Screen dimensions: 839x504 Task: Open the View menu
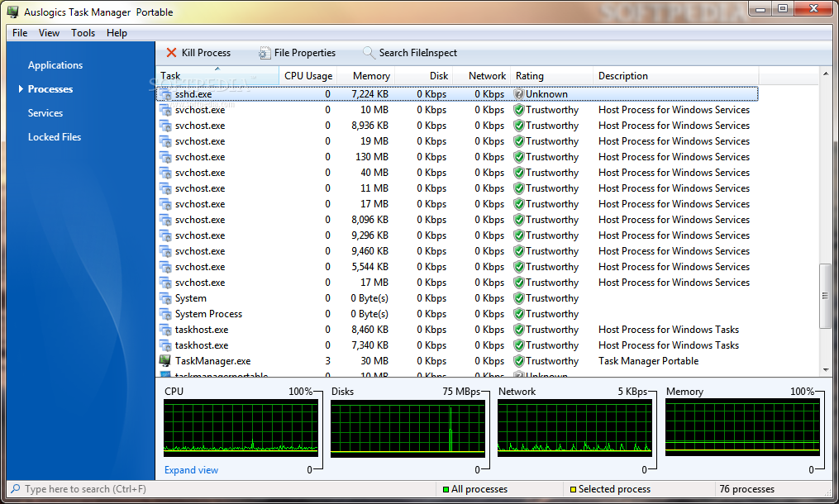tap(49, 33)
